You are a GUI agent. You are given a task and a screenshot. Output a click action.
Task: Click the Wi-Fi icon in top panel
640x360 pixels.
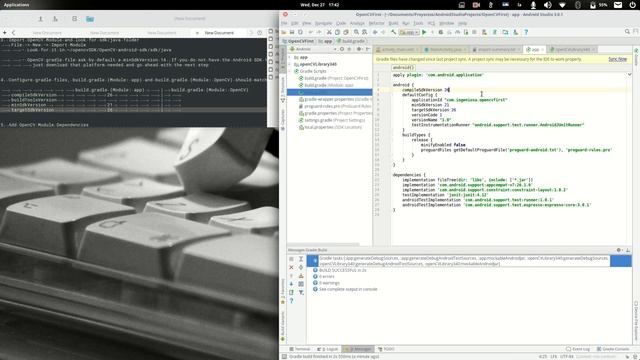click(562, 5)
